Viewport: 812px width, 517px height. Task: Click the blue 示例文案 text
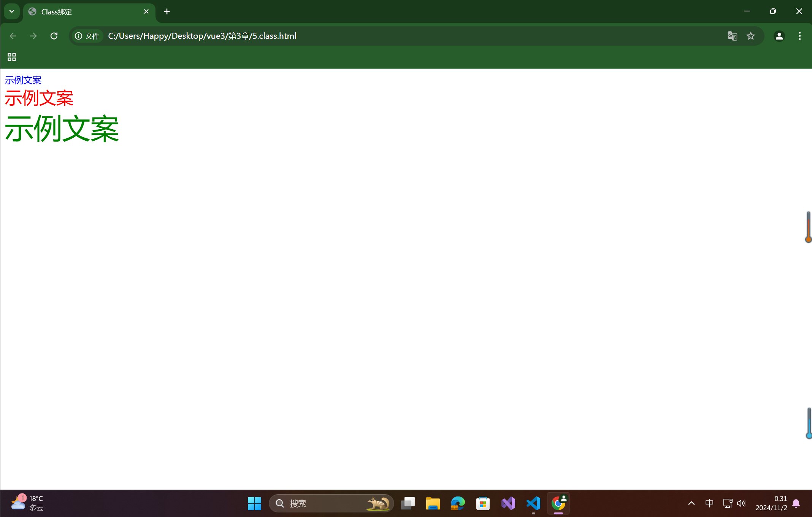click(x=23, y=80)
